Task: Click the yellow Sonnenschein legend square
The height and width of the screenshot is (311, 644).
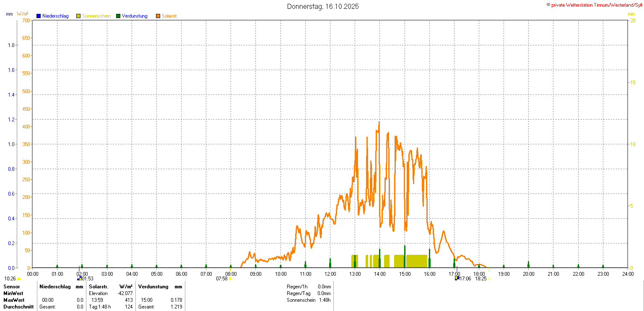Action: coord(78,16)
